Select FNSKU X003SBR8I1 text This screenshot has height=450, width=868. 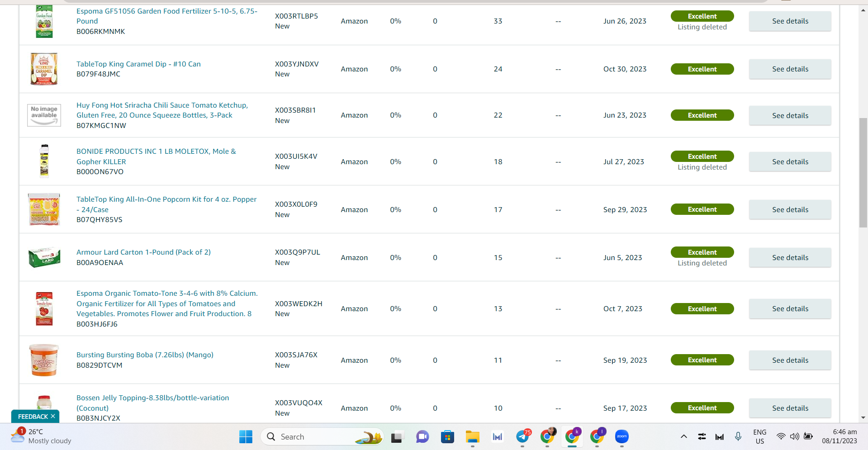pyautogui.click(x=295, y=110)
